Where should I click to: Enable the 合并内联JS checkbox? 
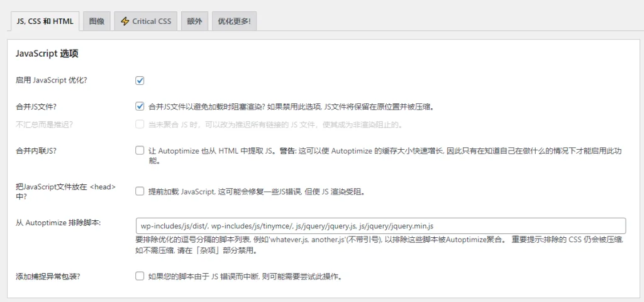(x=140, y=150)
